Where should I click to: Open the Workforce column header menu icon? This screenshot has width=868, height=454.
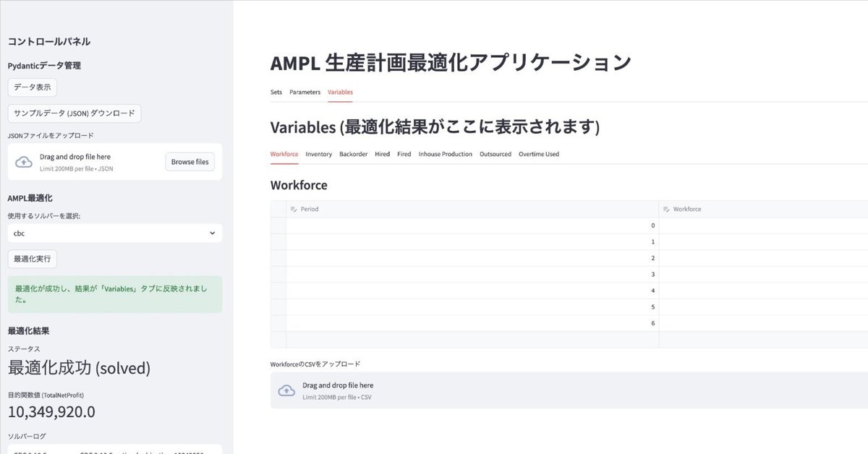click(665, 209)
